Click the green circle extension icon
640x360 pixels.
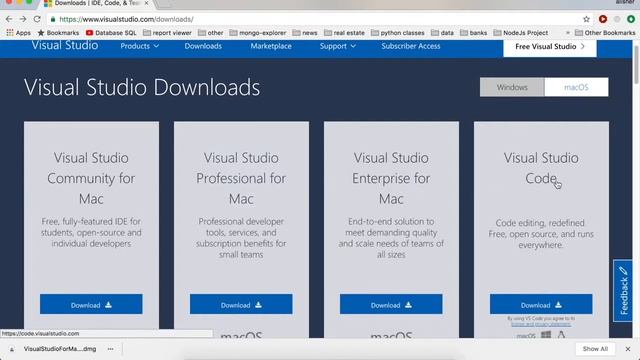[631, 19]
